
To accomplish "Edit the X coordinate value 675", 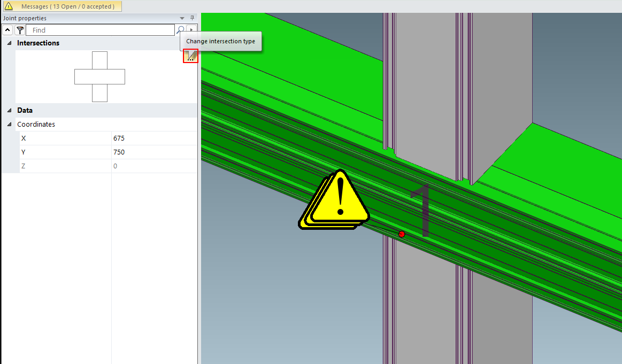I will pos(153,138).
